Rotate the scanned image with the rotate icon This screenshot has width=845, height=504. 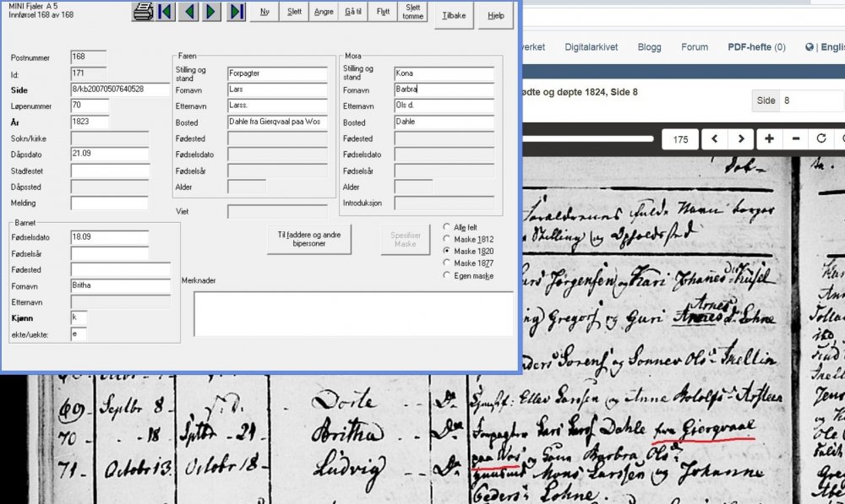tap(820, 139)
